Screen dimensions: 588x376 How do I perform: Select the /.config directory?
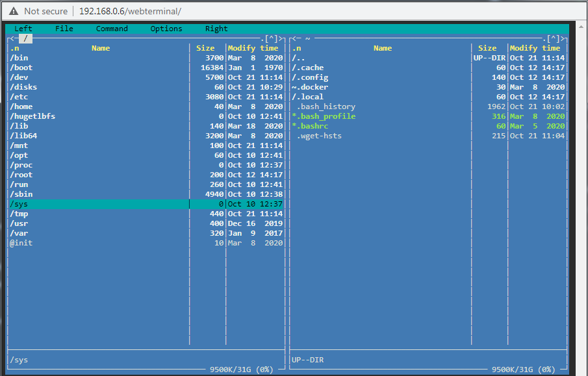[x=428, y=77]
